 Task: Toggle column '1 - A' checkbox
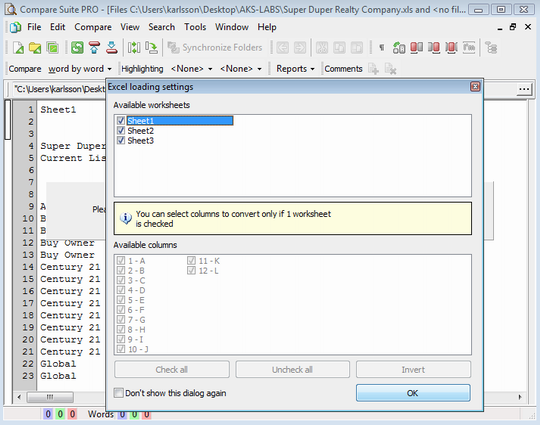[121, 261]
